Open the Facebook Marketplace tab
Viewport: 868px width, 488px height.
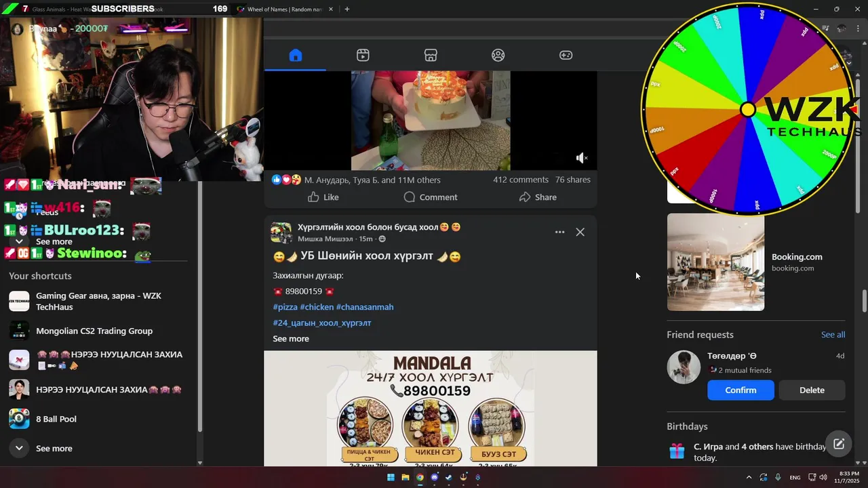(x=431, y=56)
